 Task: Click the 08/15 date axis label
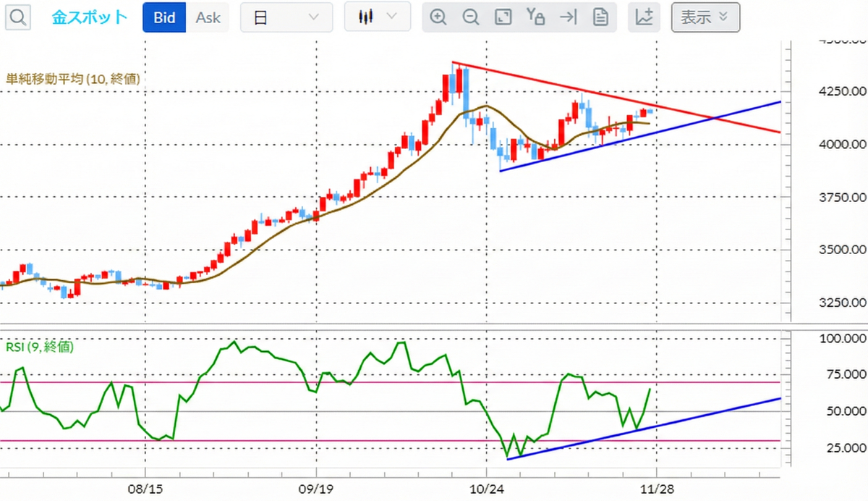pos(146,489)
